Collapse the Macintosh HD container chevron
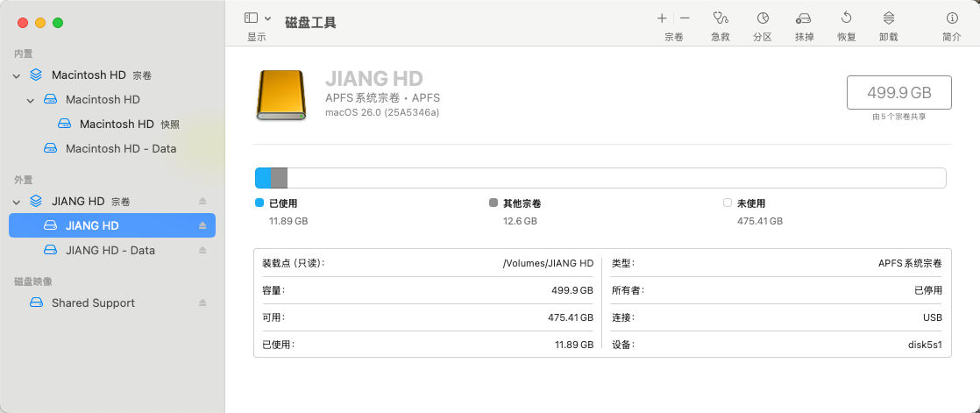 (17, 75)
